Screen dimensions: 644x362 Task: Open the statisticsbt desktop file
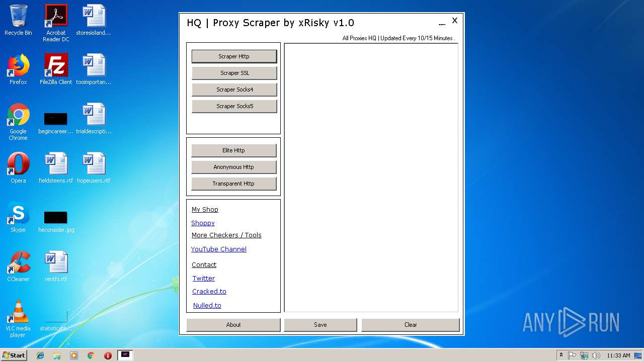click(x=56, y=320)
